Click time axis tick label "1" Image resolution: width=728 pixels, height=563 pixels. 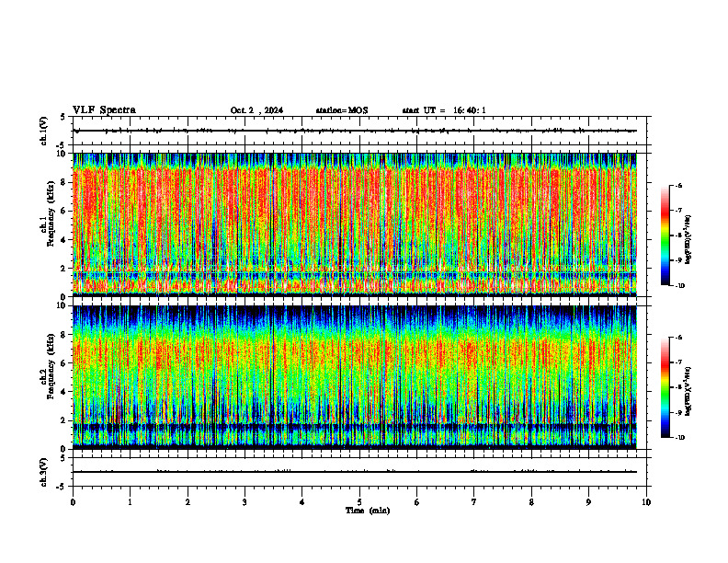click(130, 502)
